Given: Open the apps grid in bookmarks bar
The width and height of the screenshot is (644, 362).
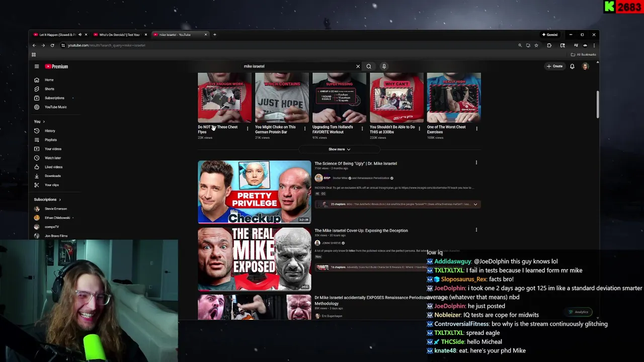Looking at the screenshot, I should tap(34, 54).
